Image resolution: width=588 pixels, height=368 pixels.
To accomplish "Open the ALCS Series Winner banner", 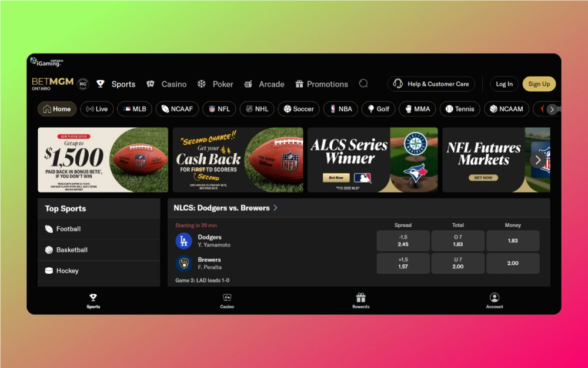I will coord(373,160).
